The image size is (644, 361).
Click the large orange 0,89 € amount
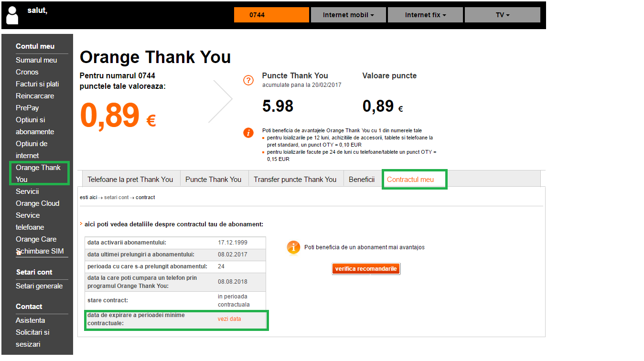118,116
